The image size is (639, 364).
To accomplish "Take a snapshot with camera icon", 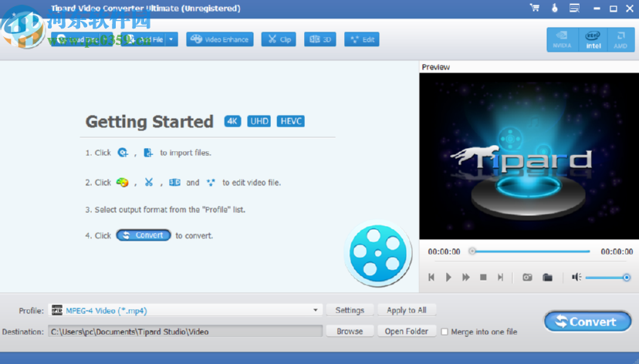I will [527, 278].
